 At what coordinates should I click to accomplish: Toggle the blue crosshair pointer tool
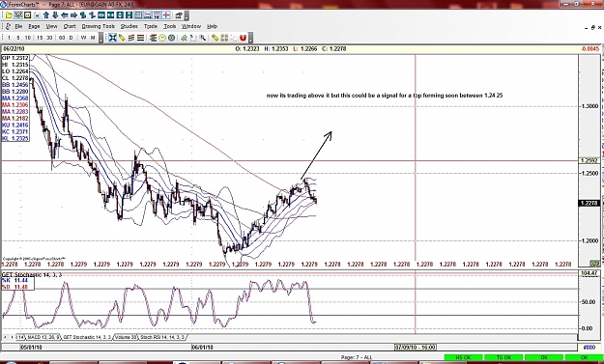click(112, 38)
